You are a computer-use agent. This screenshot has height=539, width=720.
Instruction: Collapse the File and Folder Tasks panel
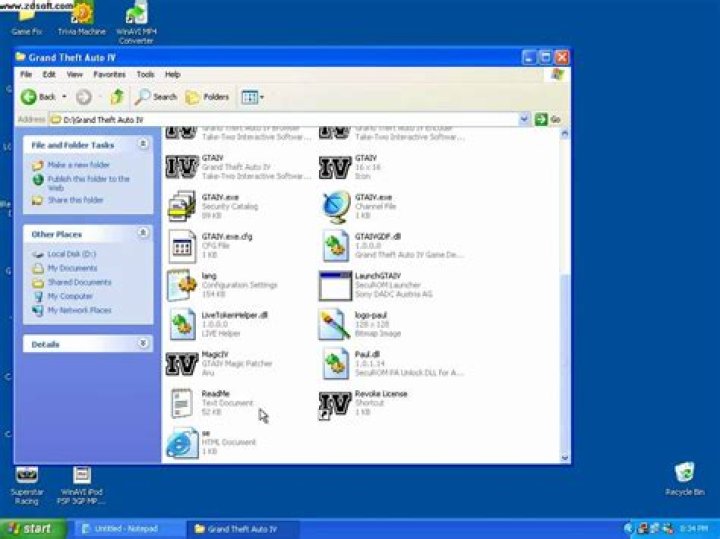pos(143,144)
